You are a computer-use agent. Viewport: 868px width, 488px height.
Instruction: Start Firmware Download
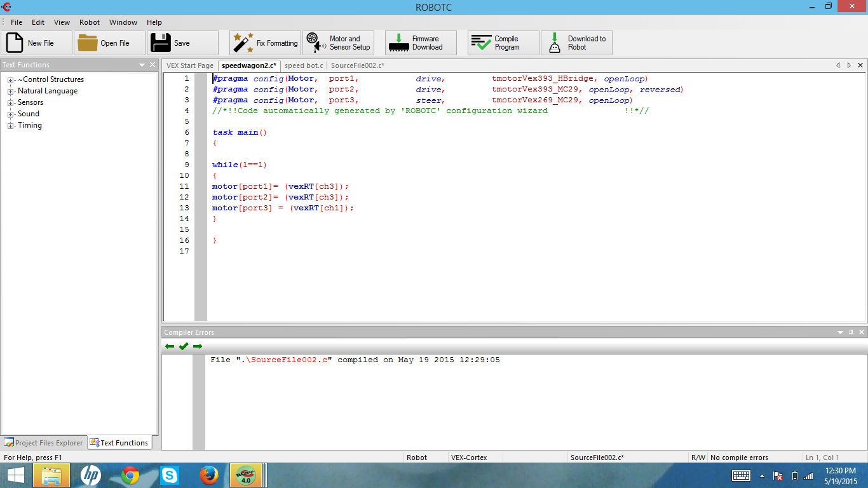(421, 43)
